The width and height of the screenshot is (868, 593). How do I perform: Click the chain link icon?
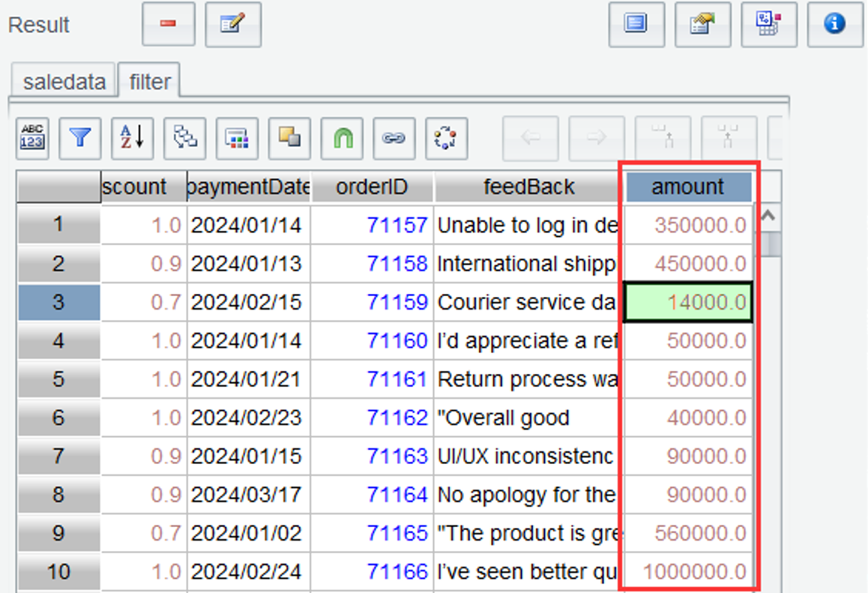pos(394,138)
